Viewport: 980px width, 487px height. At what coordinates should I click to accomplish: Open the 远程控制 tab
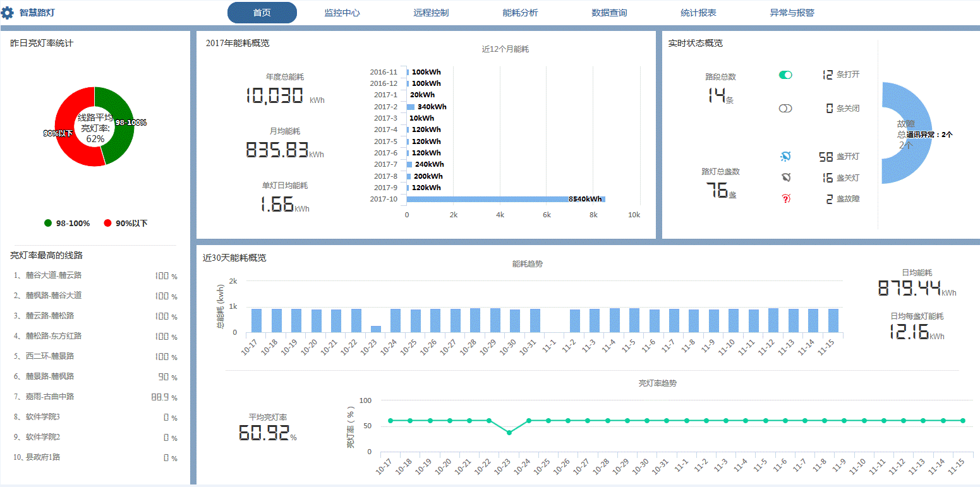click(x=431, y=13)
